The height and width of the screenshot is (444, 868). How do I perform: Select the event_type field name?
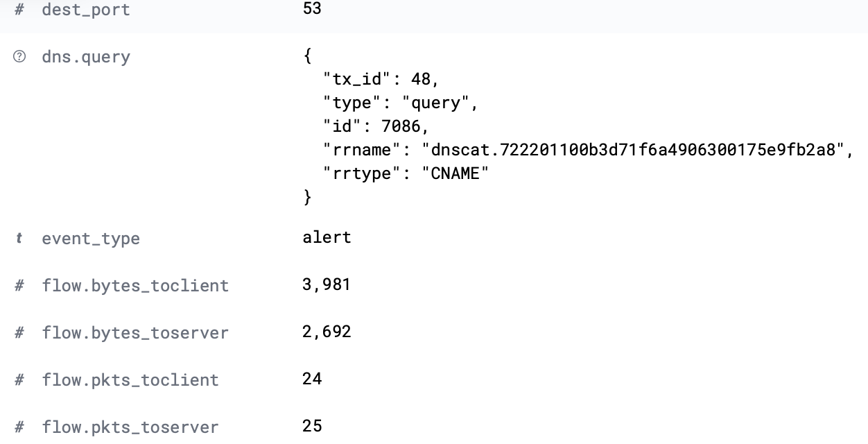click(x=91, y=239)
